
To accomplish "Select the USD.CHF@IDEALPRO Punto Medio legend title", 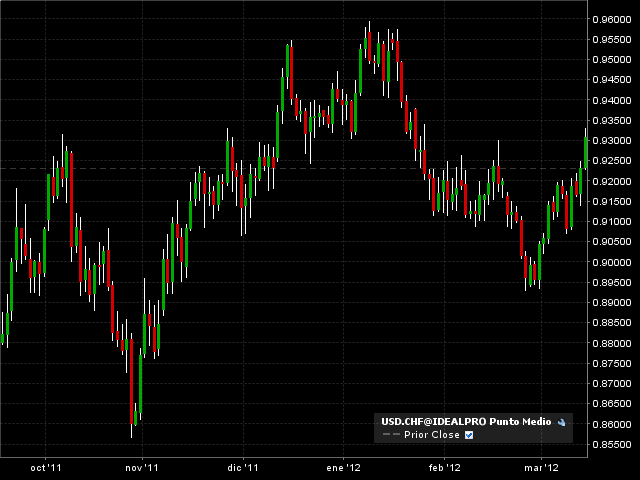I will click(x=466, y=422).
